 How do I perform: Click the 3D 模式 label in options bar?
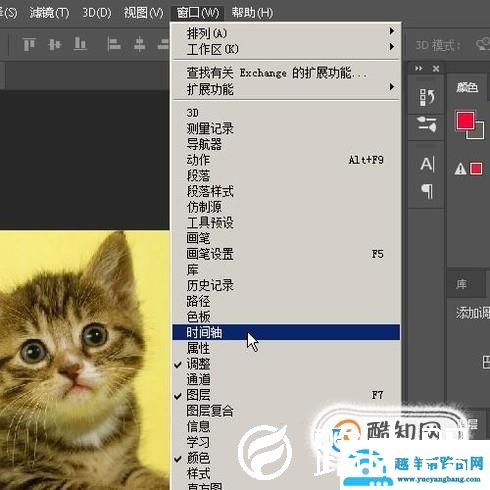click(438, 45)
